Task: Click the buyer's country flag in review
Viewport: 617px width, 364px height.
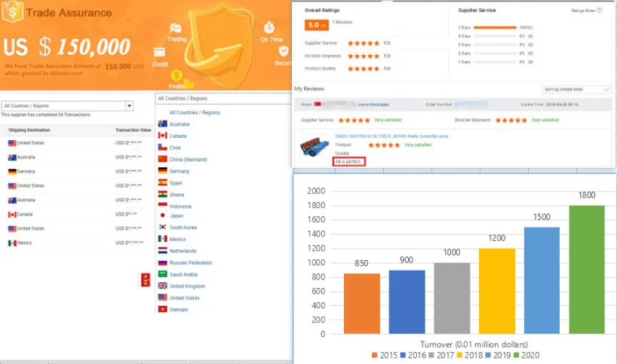Action: click(318, 104)
